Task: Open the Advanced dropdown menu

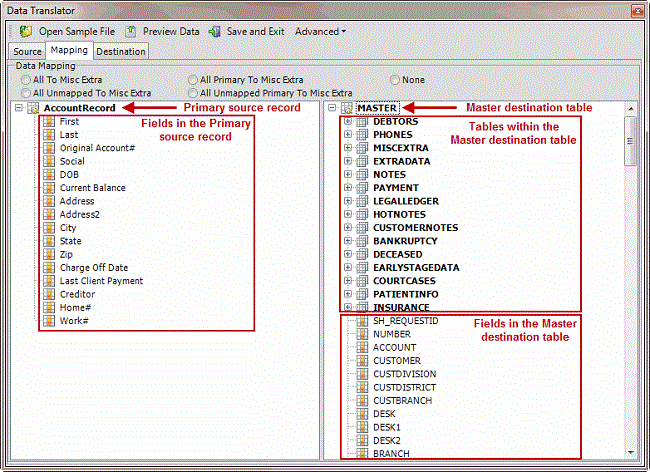Action: (x=320, y=31)
